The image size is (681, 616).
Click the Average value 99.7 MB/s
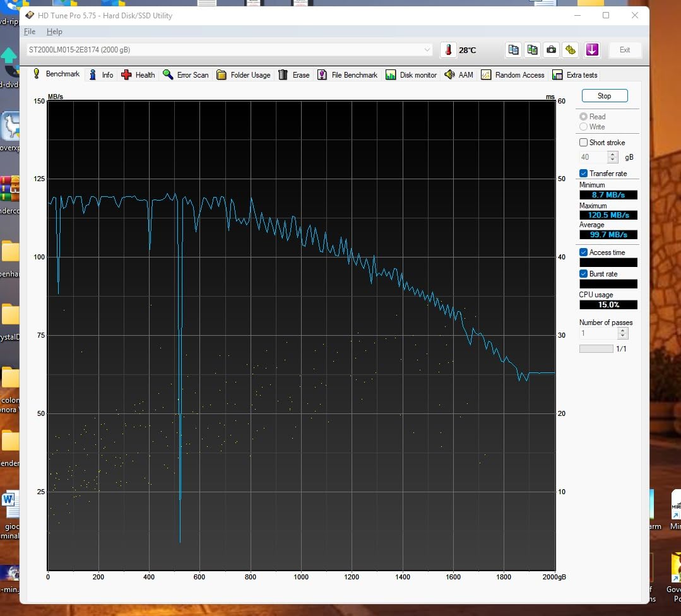coord(608,235)
